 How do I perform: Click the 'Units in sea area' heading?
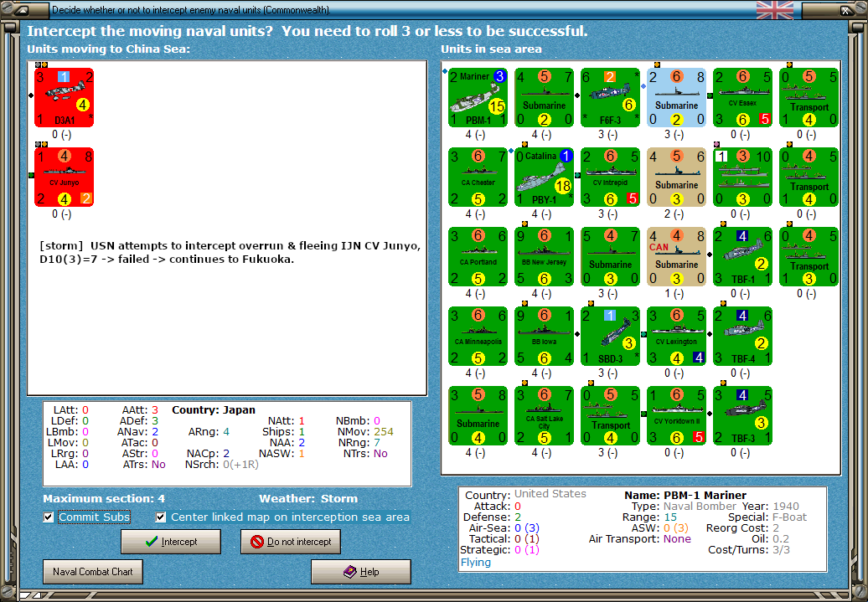(x=491, y=49)
